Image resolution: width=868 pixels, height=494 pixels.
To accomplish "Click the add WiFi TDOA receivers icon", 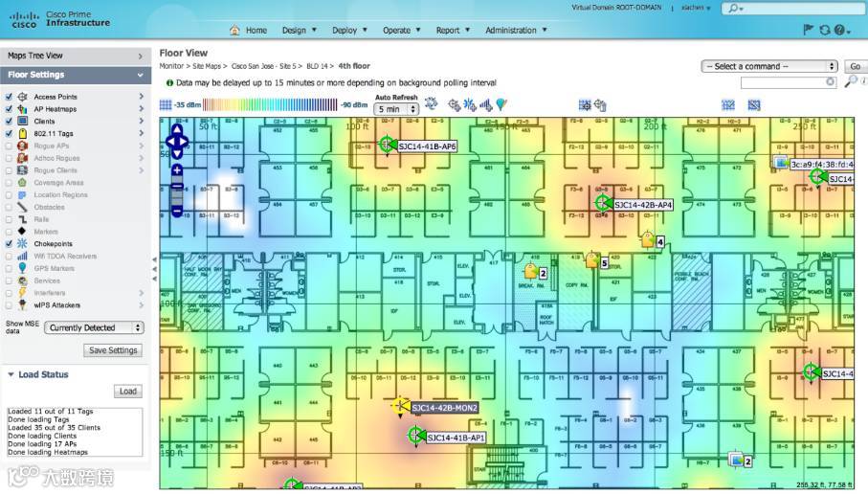I will point(485,104).
